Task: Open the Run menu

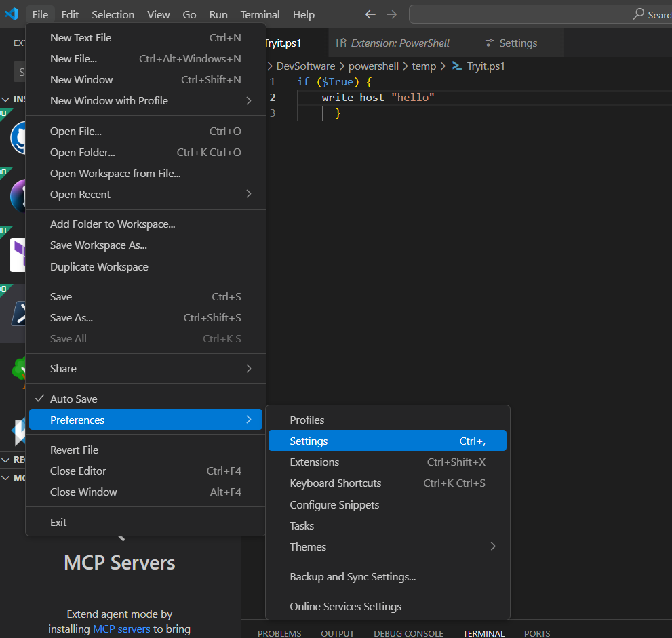Action: coord(218,14)
